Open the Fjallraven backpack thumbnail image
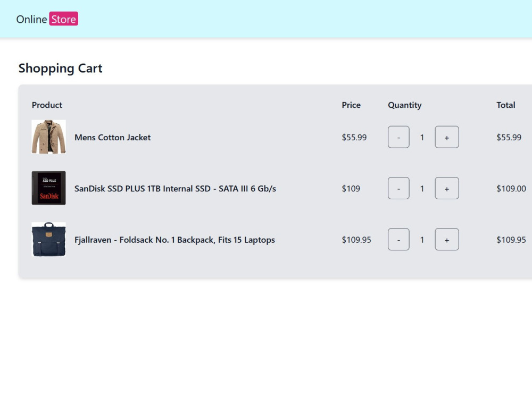This screenshot has width=532, height=398. [x=48, y=239]
